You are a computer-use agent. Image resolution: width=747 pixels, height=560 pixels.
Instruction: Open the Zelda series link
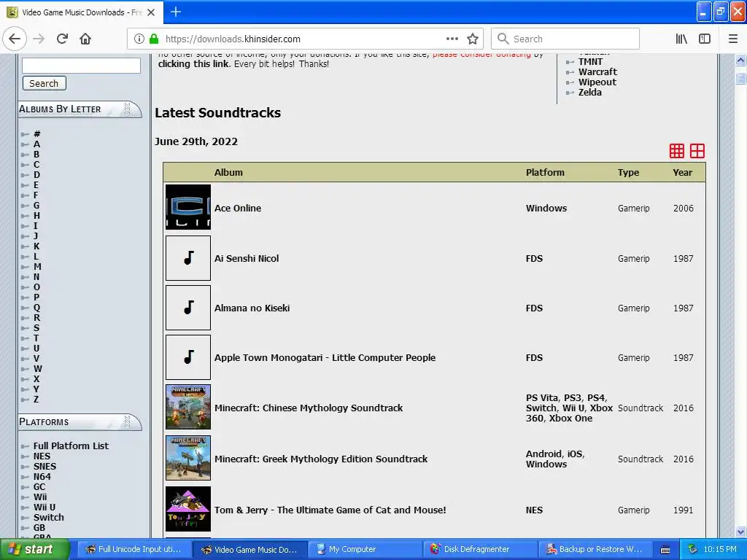coord(589,93)
